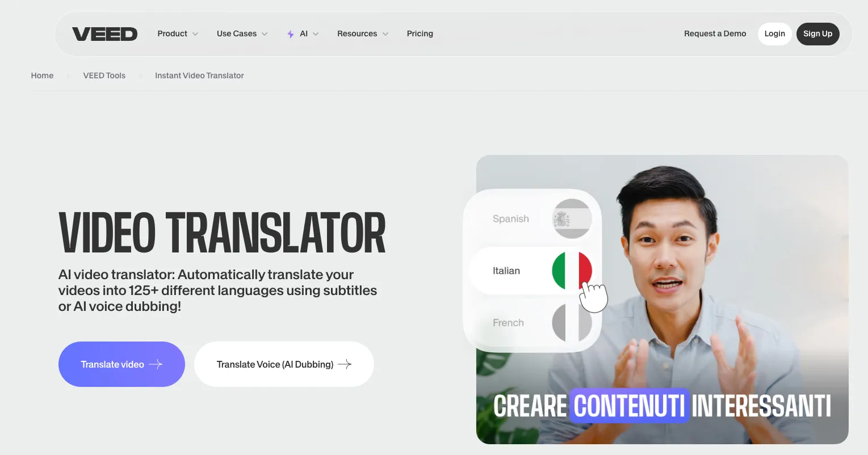Open the Resources menu
The height and width of the screenshot is (455, 868).
tap(357, 33)
